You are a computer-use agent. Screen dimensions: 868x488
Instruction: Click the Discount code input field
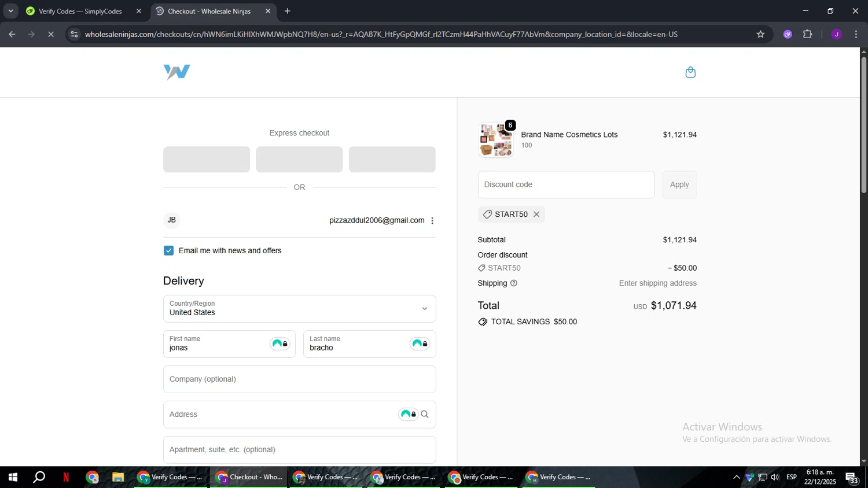566,184
